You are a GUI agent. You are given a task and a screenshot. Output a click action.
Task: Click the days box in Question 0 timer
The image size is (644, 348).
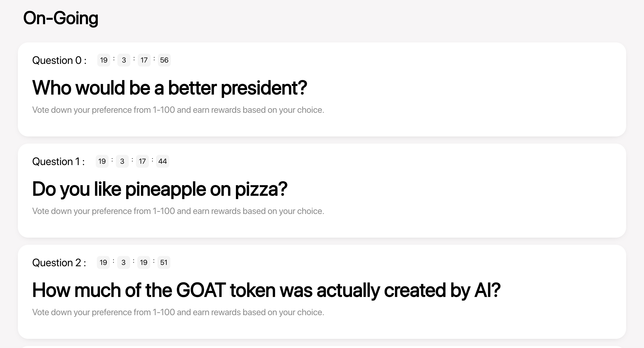pos(104,60)
